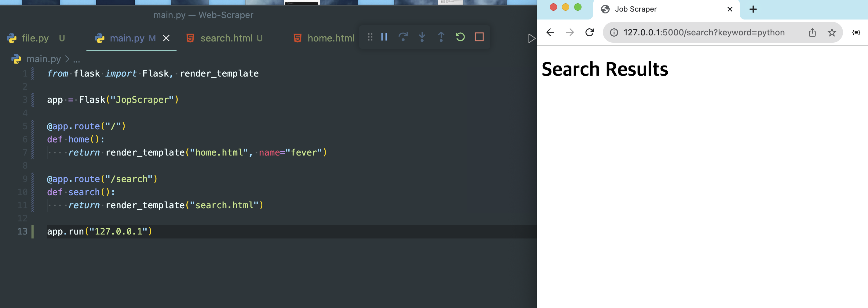Open a new browser tab
This screenshot has width=868, height=308.
(x=753, y=9)
